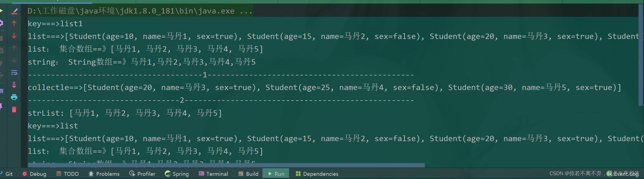
Task: Toggle scroll to end of console
Action: click(x=14, y=85)
